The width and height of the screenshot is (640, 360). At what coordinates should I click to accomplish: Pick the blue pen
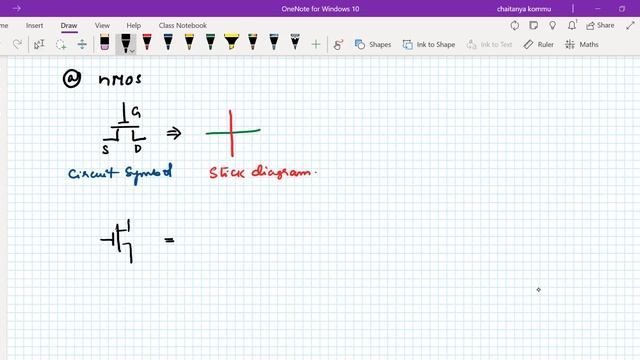(168, 42)
